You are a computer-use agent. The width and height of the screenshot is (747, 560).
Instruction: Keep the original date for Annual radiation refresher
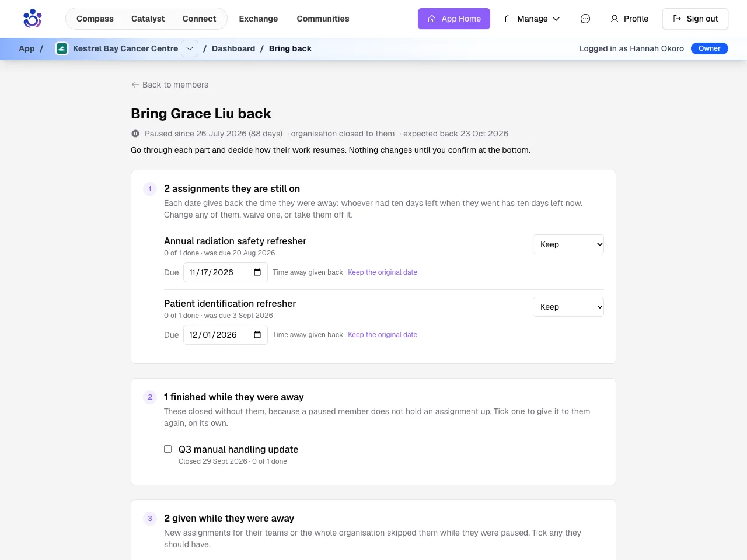(x=383, y=272)
